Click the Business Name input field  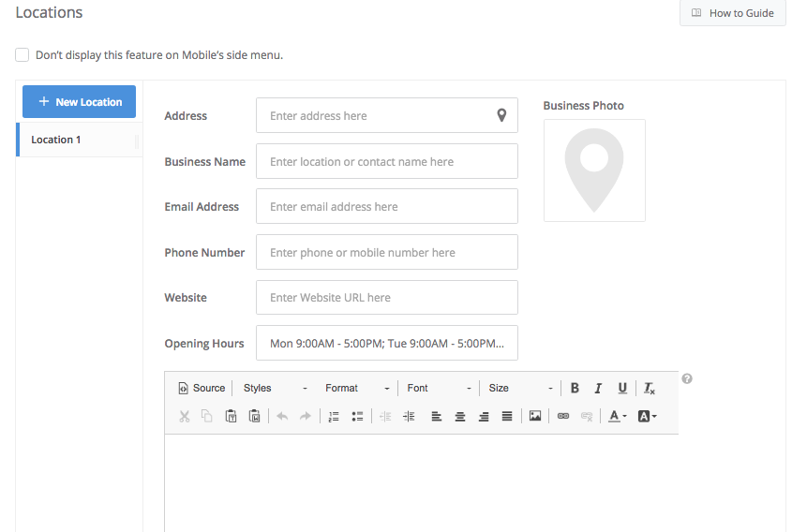pyautogui.click(x=386, y=161)
